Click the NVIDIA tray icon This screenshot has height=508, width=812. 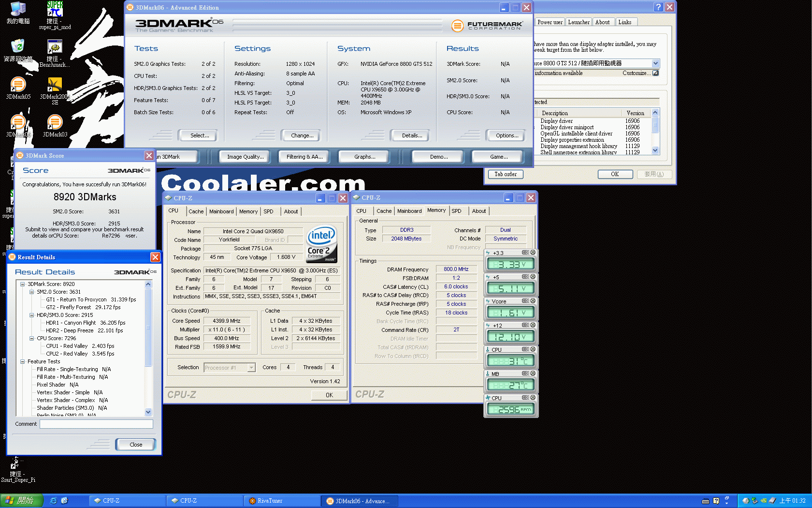[x=763, y=501]
